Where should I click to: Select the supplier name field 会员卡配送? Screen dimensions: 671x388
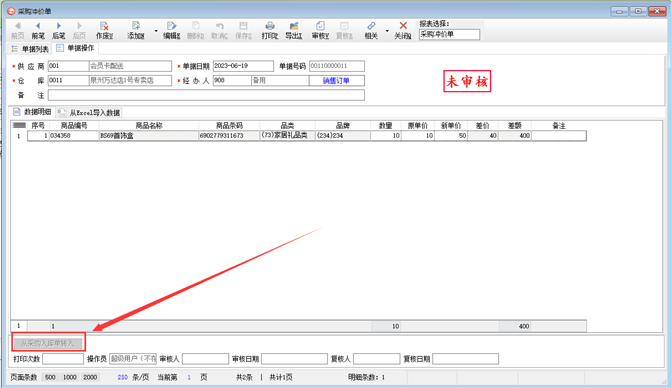tap(130, 66)
